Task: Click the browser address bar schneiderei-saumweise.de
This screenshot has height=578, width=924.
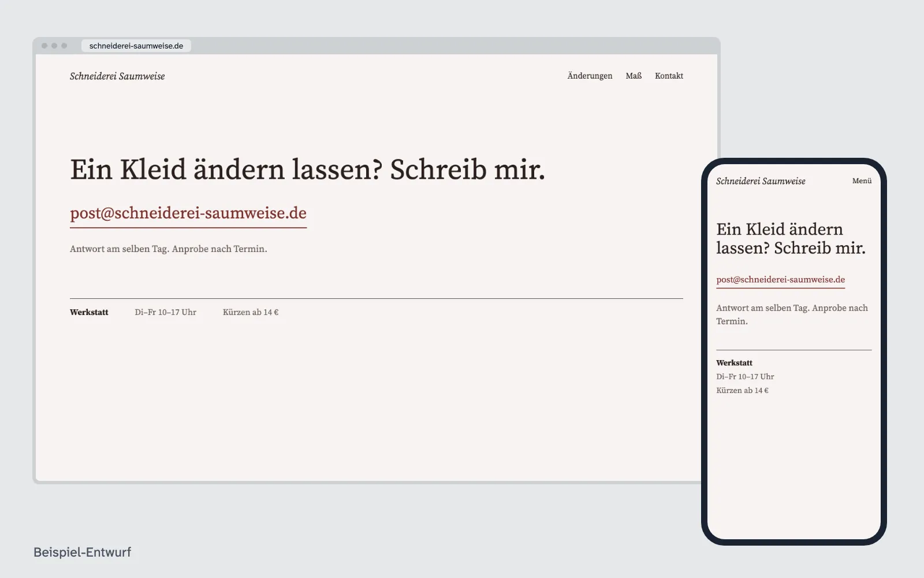Action: point(136,46)
